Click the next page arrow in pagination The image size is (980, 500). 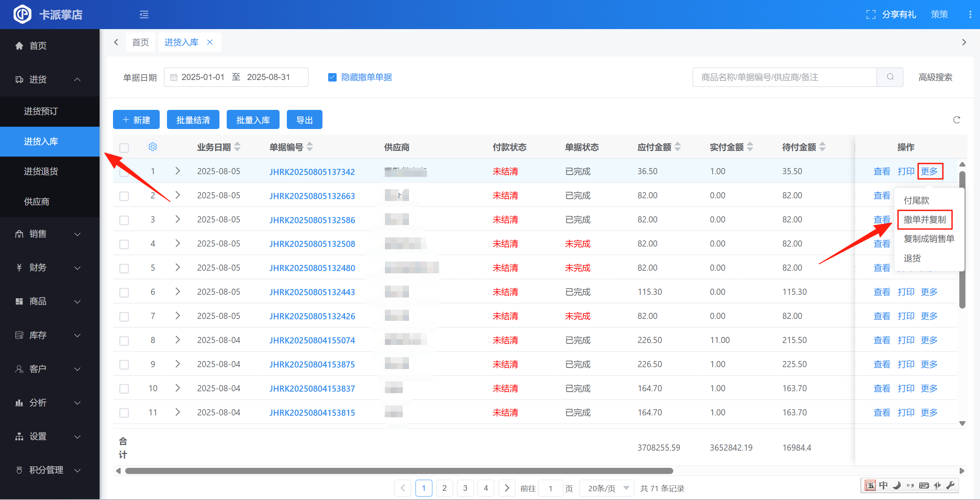[x=507, y=488]
